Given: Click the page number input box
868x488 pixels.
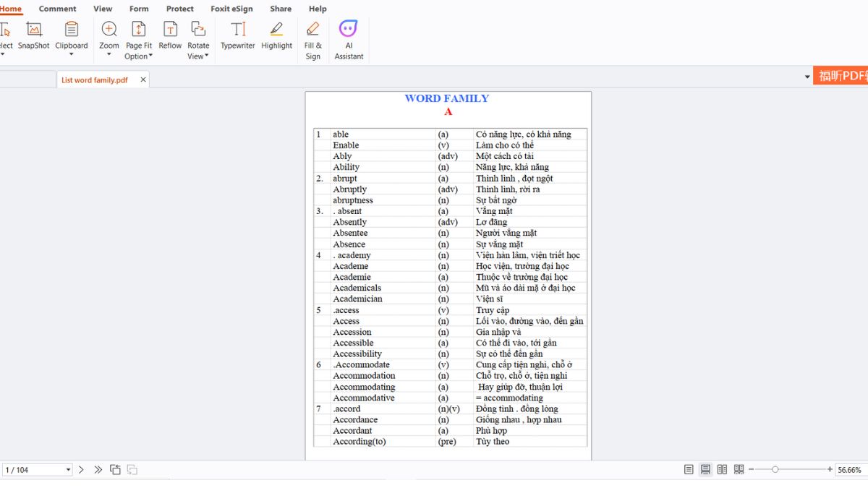Looking at the screenshot, I should (x=33, y=470).
